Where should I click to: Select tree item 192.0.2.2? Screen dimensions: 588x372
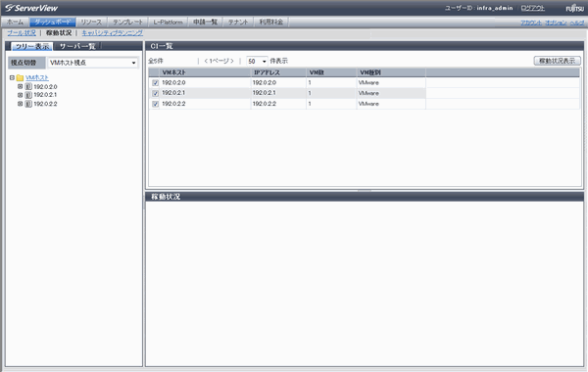tap(45, 104)
